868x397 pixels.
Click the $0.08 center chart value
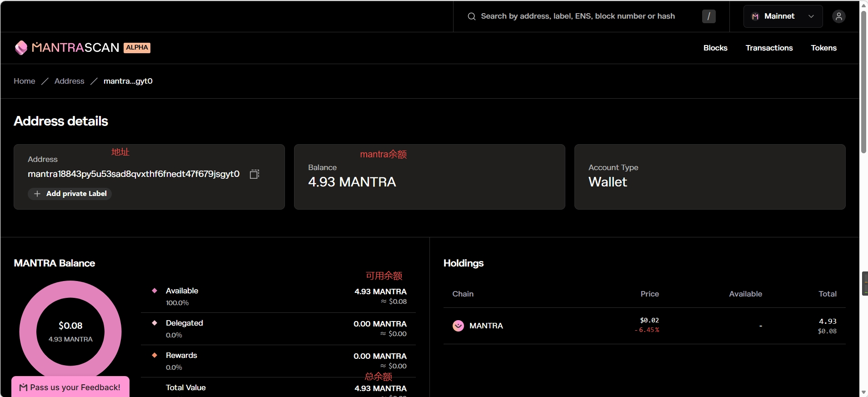pyautogui.click(x=70, y=326)
